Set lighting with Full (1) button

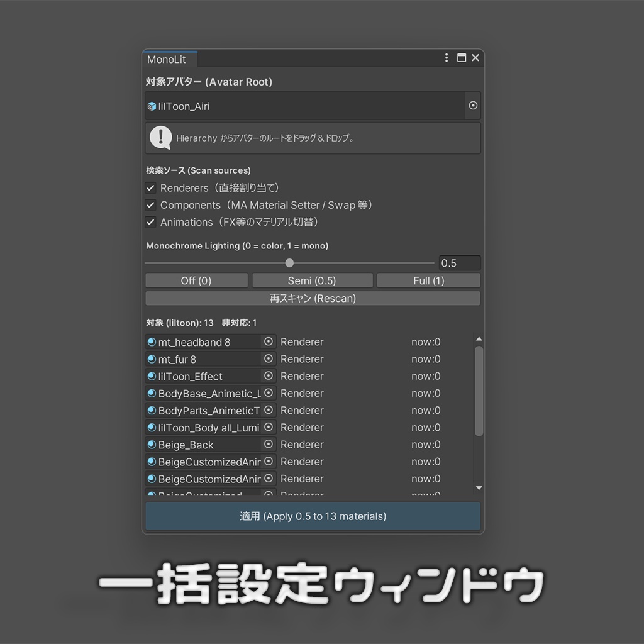429,280
